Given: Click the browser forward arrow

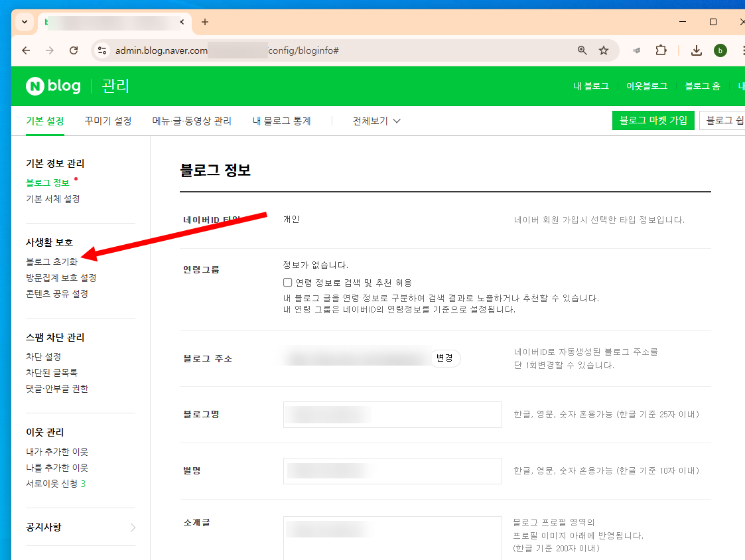Looking at the screenshot, I should click(49, 50).
